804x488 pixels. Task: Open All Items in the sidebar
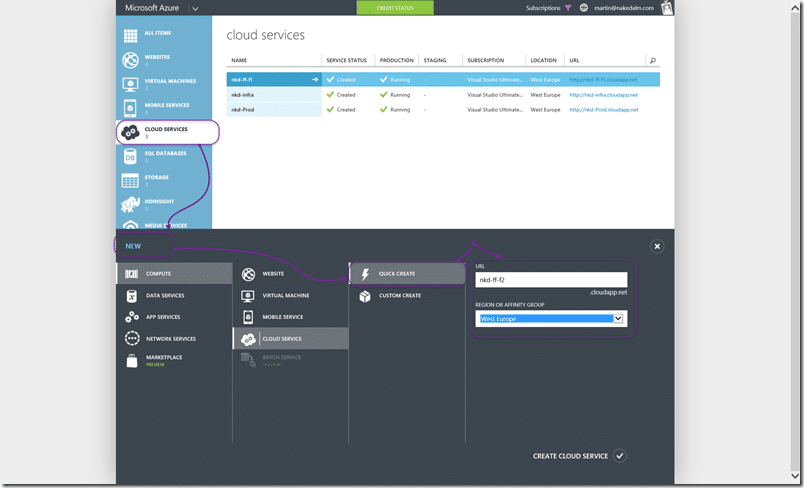coord(164,35)
